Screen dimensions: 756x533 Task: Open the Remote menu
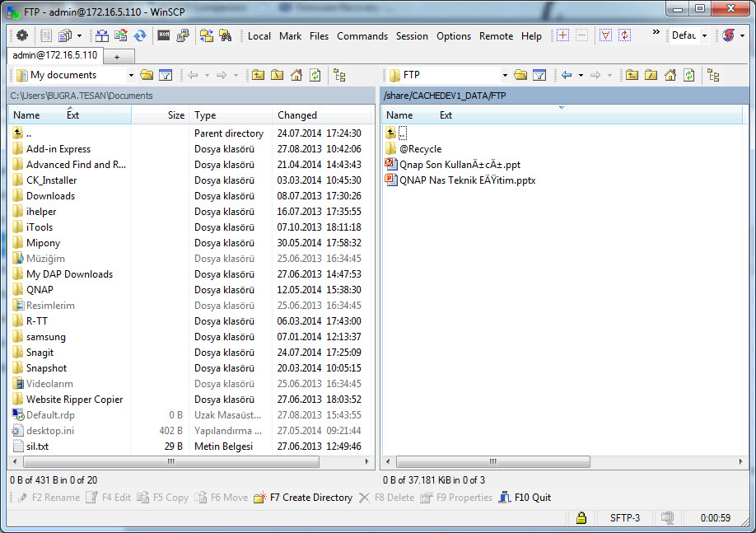click(496, 36)
